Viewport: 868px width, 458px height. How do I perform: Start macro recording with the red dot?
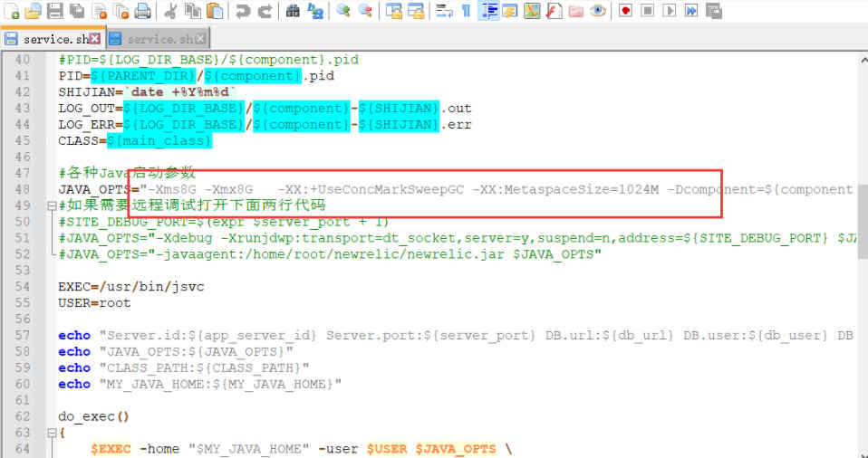click(x=625, y=11)
